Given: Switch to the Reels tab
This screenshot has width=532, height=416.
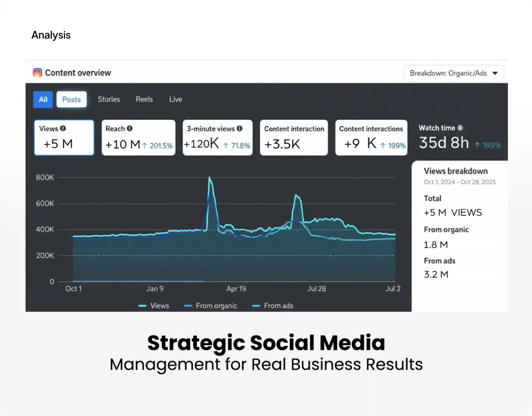Looking at the screenshot, I should click(144, 99).
